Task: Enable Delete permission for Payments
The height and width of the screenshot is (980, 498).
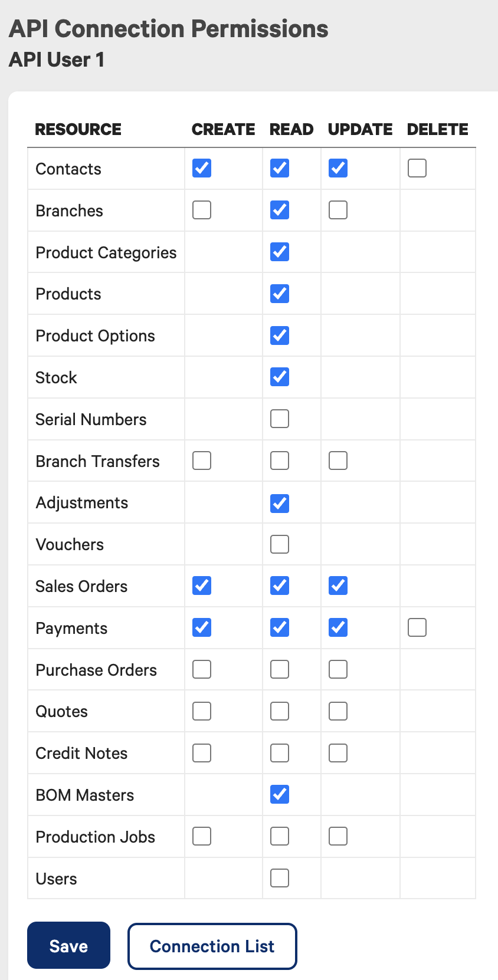Action: point(417,627)
